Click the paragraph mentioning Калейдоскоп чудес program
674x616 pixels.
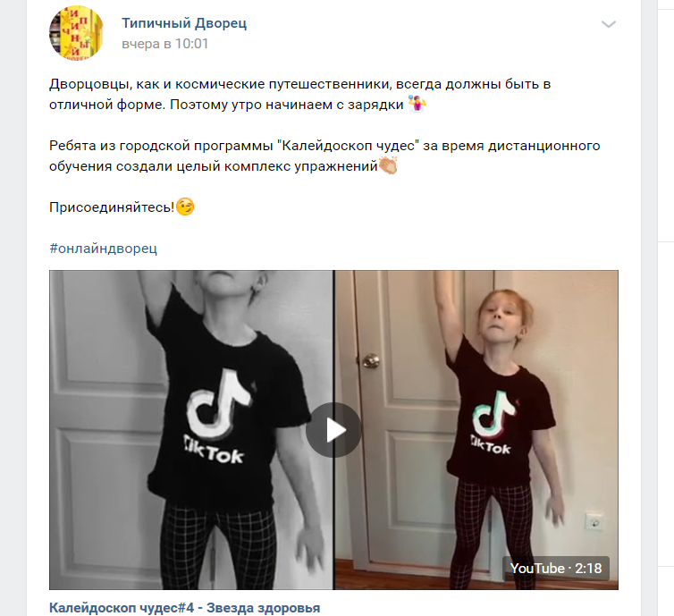pos(324,156)
